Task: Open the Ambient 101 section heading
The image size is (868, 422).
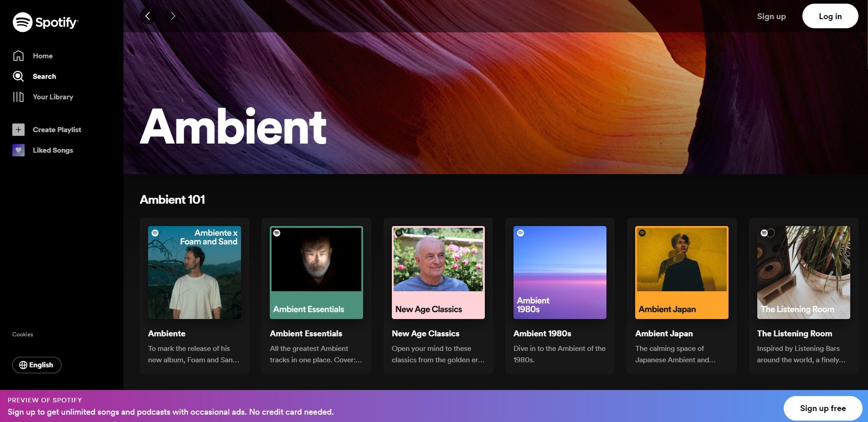Action: (172, 200)
